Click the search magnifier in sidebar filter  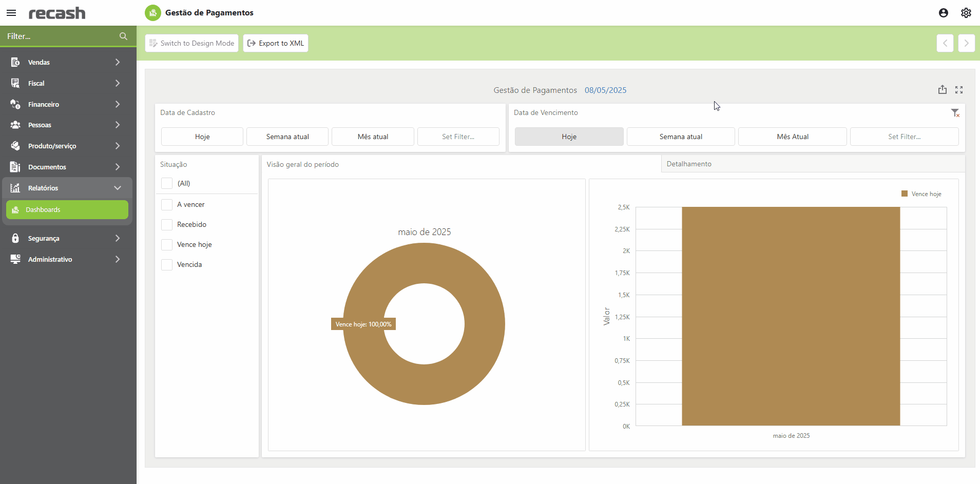point(123,36)
